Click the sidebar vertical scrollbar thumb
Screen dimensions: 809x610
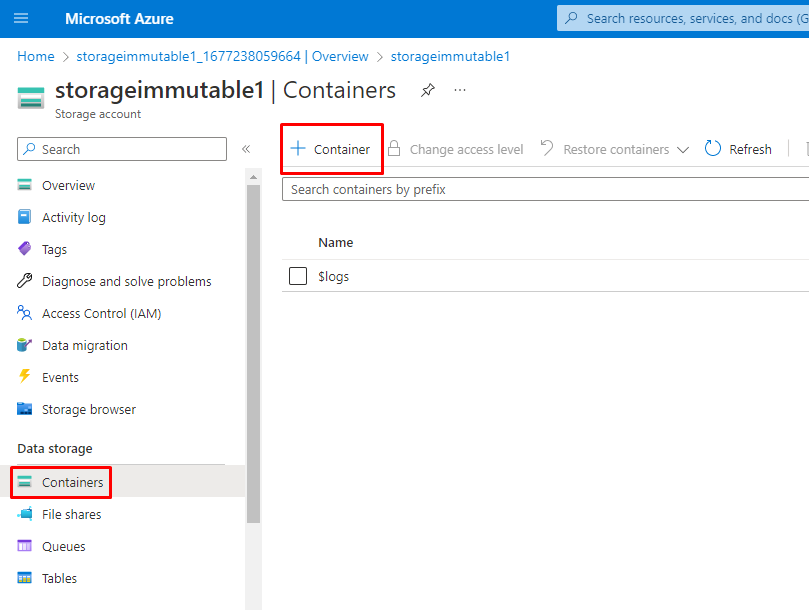[253, 354]
